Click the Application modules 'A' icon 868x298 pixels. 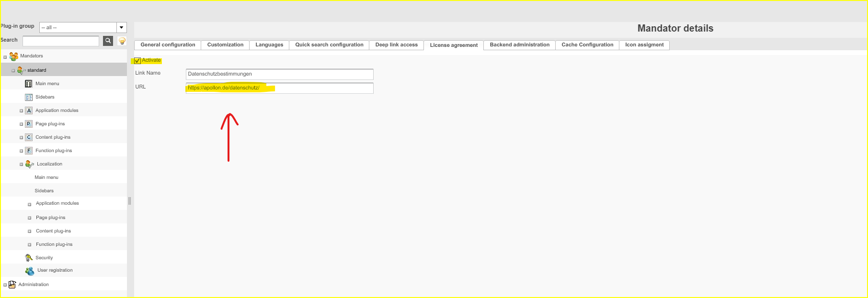tap(29, 110)
